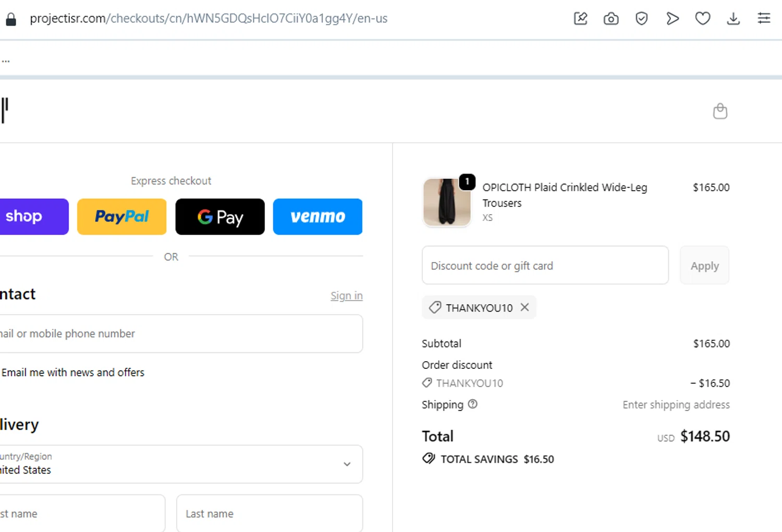Viewport: 782px width, 532px height.
Task: Open downloads via the download arrow icon
Action: pyautogui.click(x=733, y=19)
